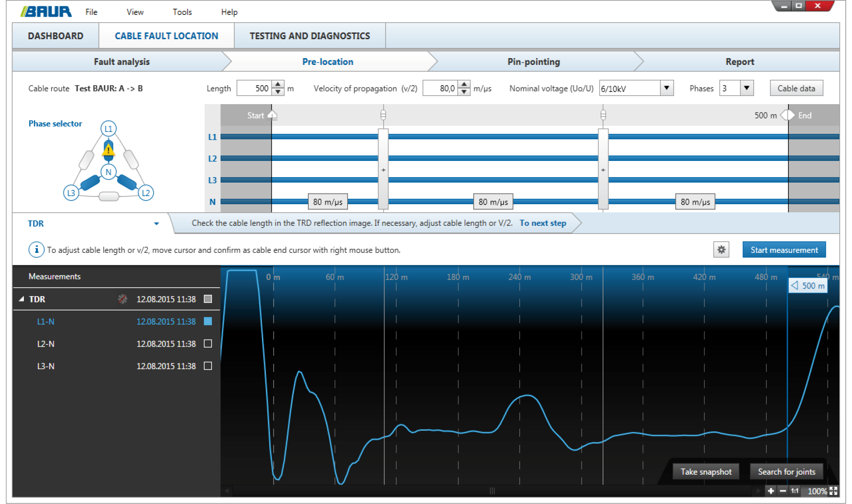852x504 pixels.
Task: Check the L2-N measurement checkbox
Action: 208,344
